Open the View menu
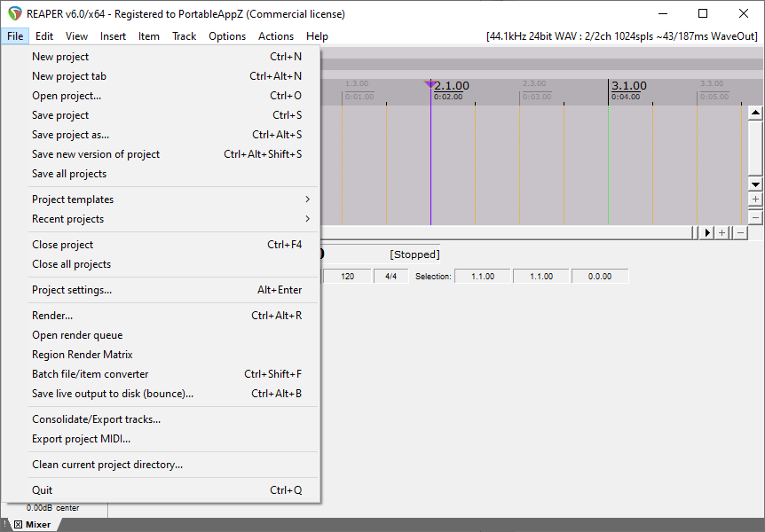The width and height of the screenshot is (765, 532). (76, 36)
